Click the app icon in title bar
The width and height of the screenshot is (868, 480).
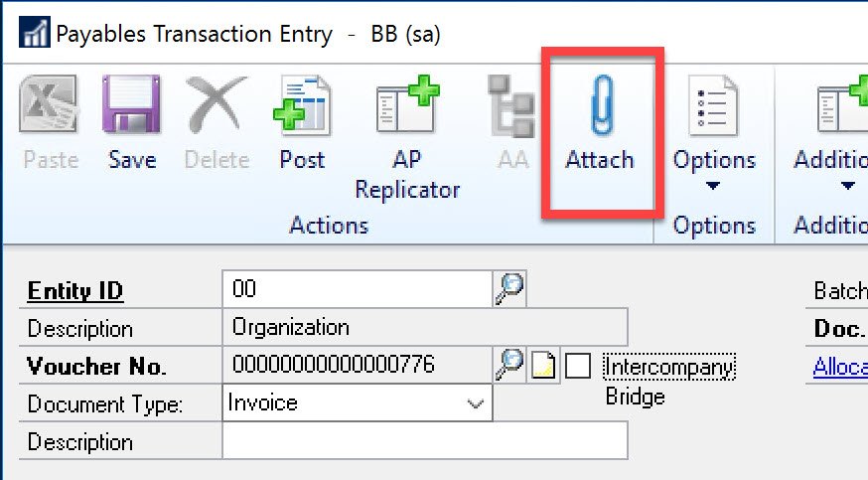tap(35, 33)
